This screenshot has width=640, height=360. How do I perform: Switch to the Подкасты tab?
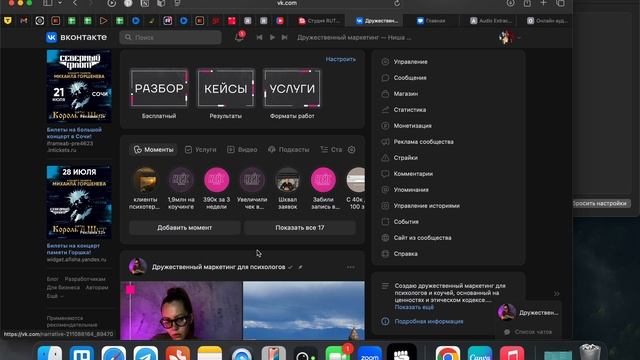click(289, 150)
